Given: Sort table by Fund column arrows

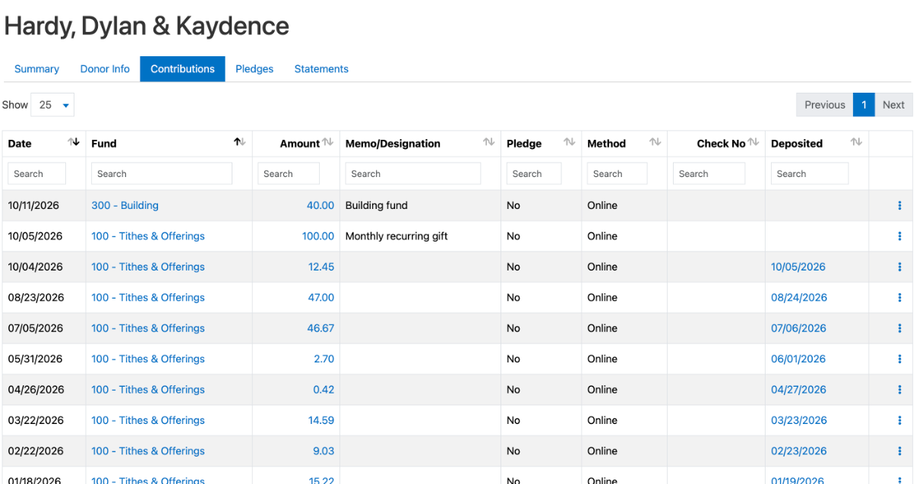Looking at the screenshot, I should (x=239, y=142).
